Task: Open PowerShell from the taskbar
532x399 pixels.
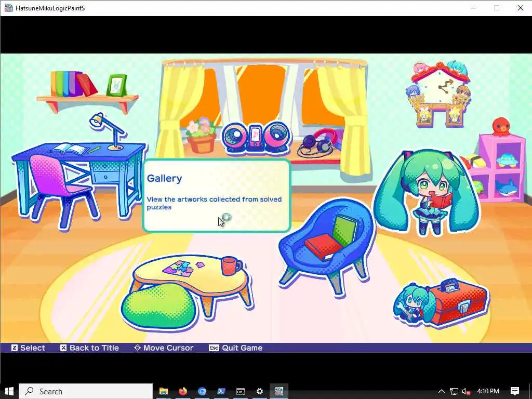Action: 221,391
